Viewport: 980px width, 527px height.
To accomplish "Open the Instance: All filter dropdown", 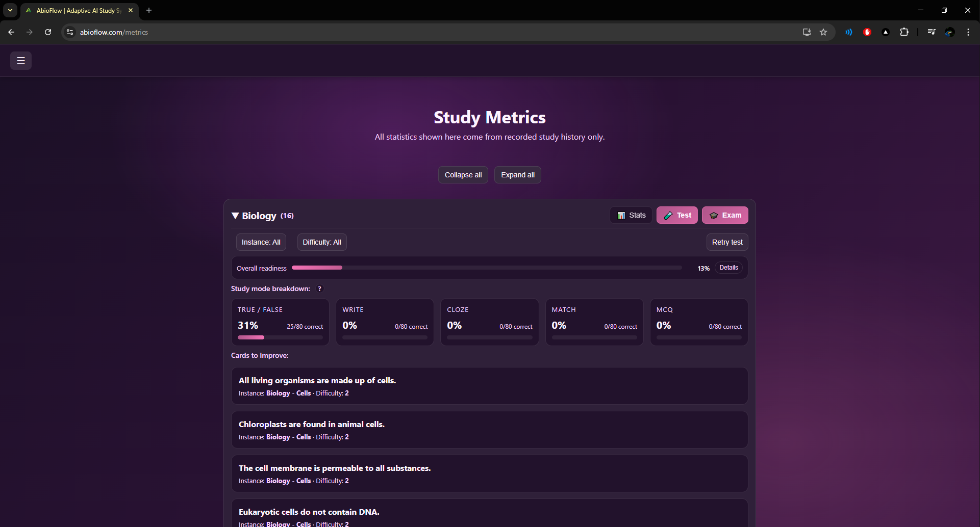I will point(261,242).
